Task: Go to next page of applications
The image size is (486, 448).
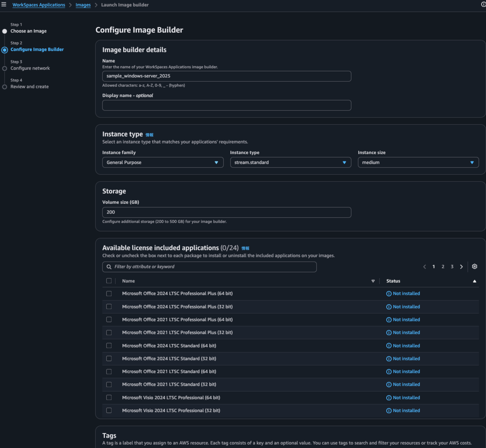Action: pyautogui.click(x=461, y=267)
